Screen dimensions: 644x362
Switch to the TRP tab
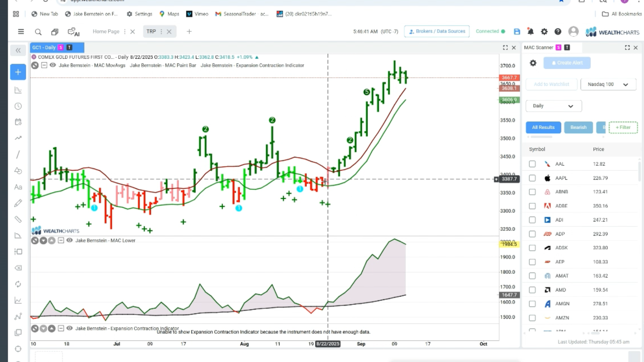click(x=151, y=32)
